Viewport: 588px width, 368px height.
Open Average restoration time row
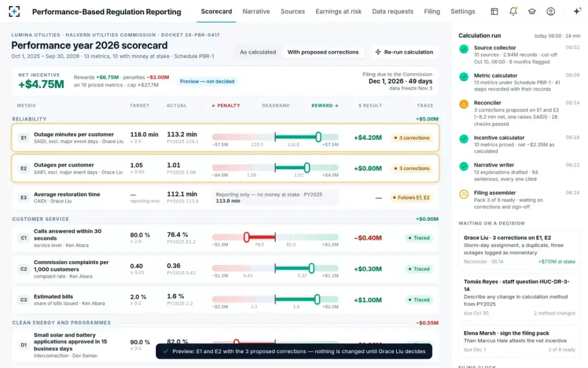point(225,198)
